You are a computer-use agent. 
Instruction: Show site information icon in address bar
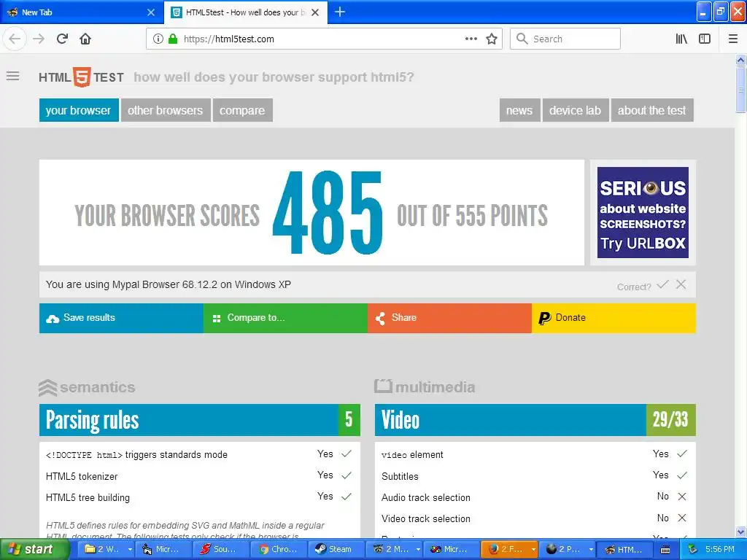click(x=158, y=39)
